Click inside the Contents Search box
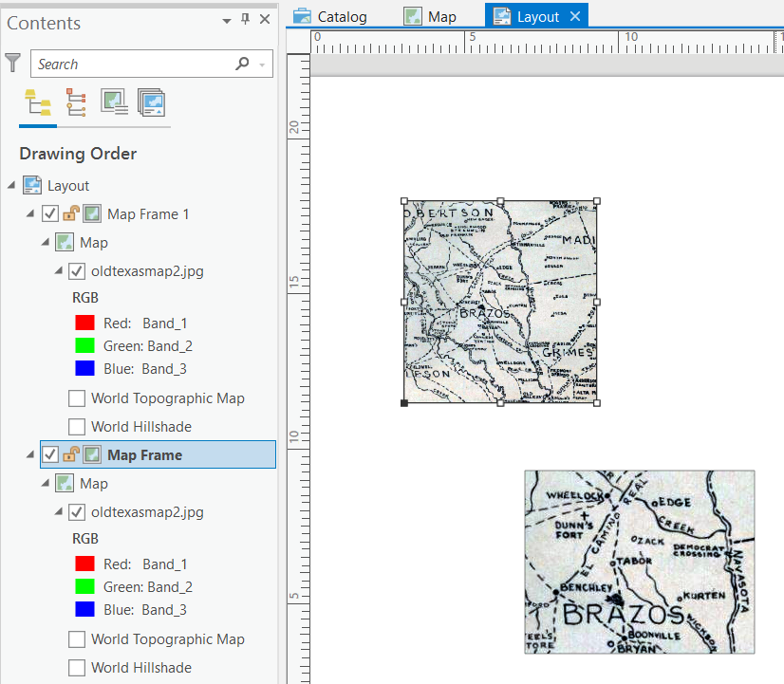Viewport: 784px width, 684px height. click(x=133, y=63)
